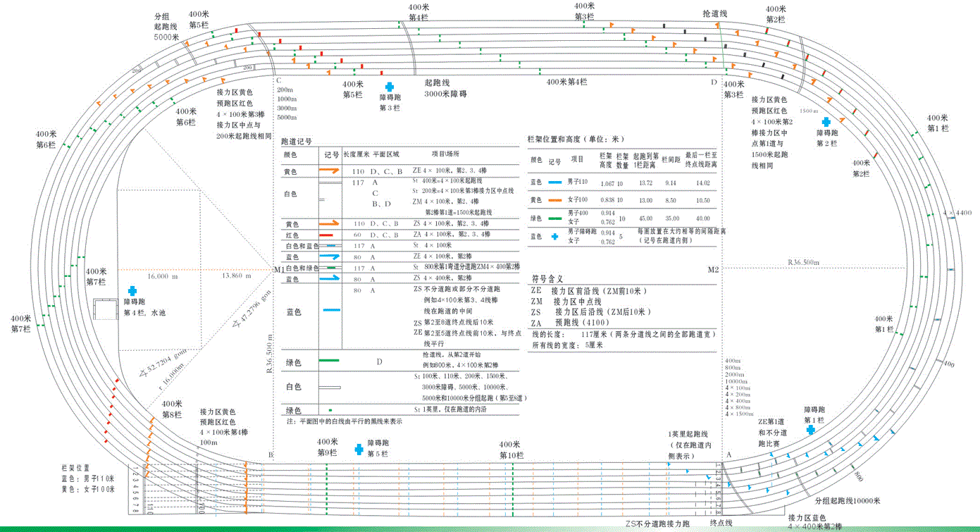This screenshot has height=532, width=980.
Task: Select the 13.72 distance value
Action: pos(645,183)
